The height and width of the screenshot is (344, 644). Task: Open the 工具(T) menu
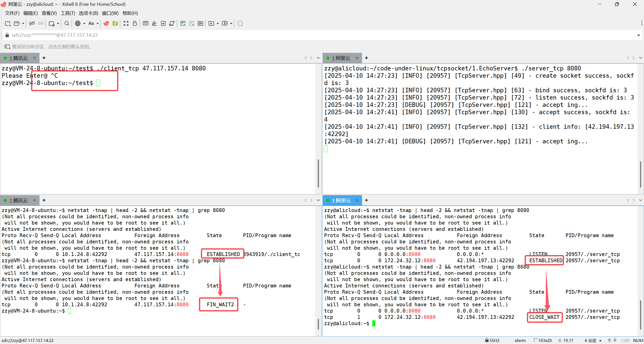coord(68,13)
